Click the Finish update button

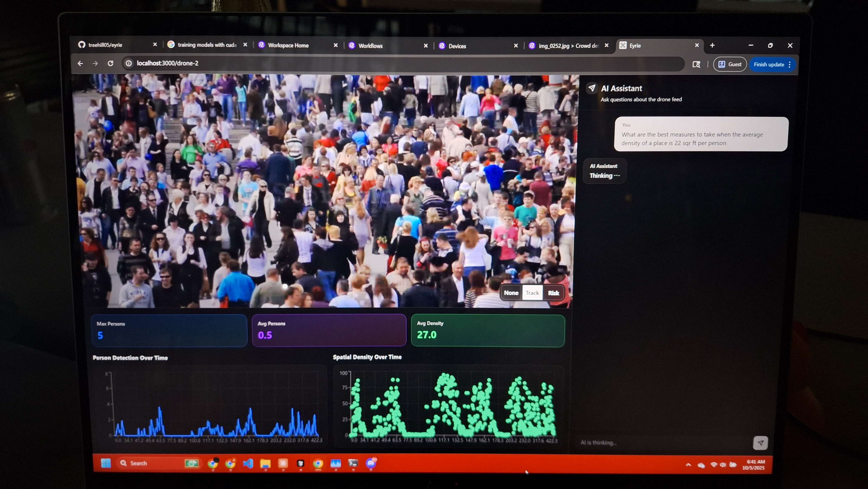tap(769, 64)
